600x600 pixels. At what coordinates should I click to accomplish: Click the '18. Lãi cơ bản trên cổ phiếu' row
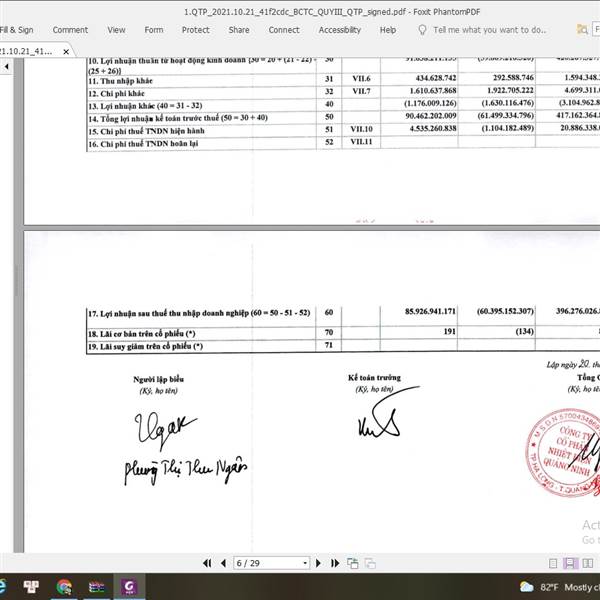coord(142,334)
